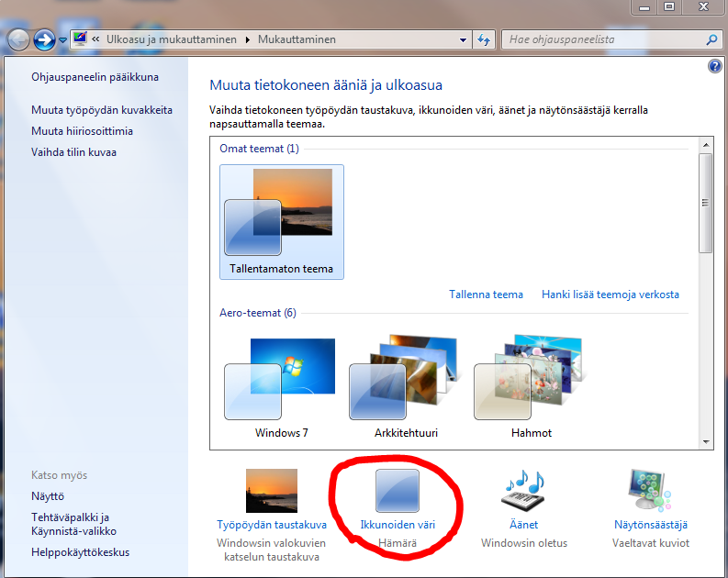
Task: Click the Forward navigation arrow
Action: point(44,39)
